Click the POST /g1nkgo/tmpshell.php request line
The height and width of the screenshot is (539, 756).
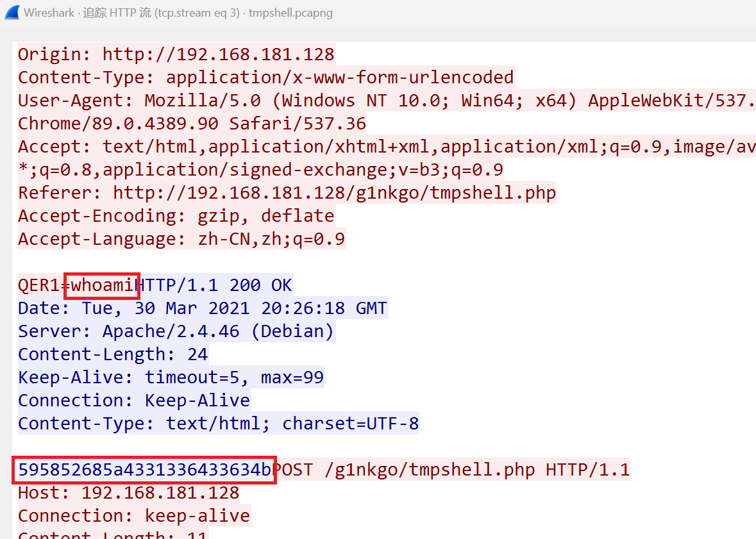453,470
